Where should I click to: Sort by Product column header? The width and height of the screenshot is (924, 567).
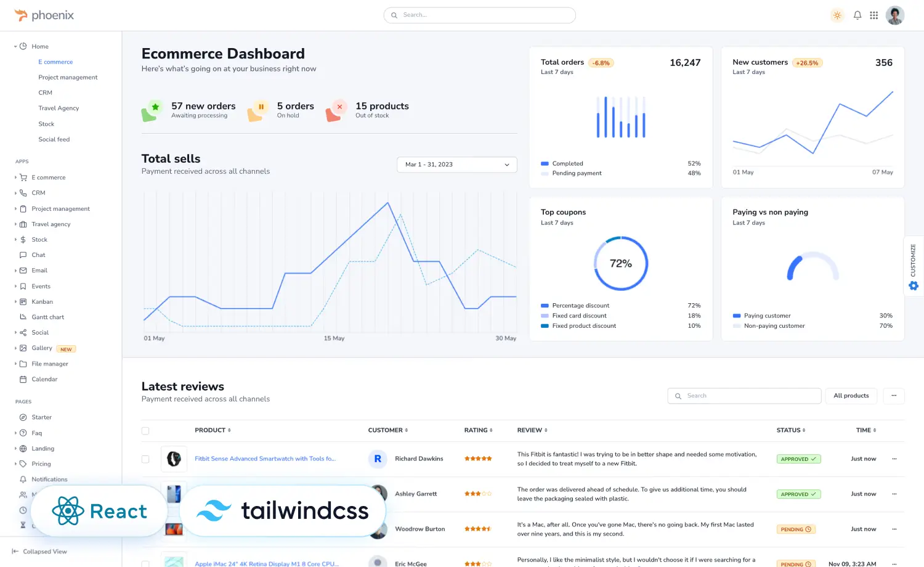click(213, 430)
